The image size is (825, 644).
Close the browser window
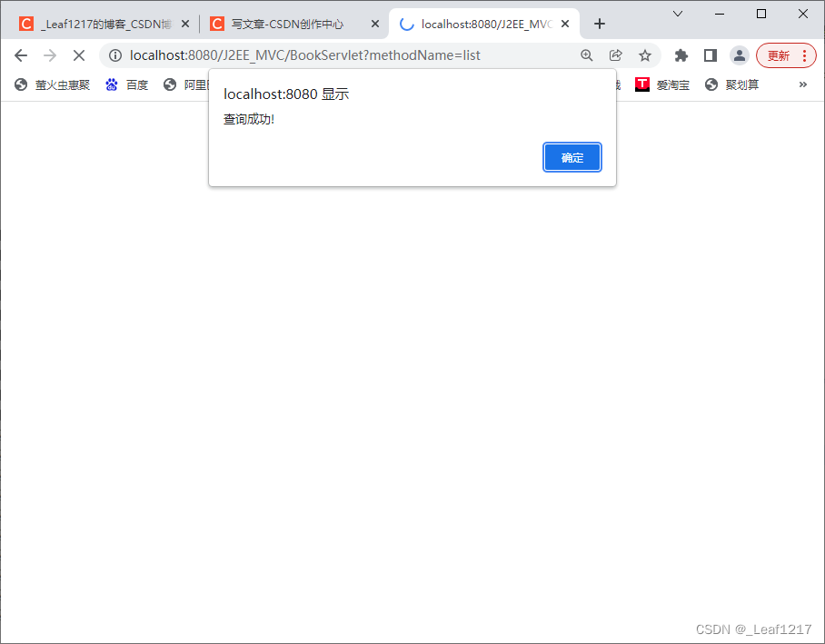(803, 14)
